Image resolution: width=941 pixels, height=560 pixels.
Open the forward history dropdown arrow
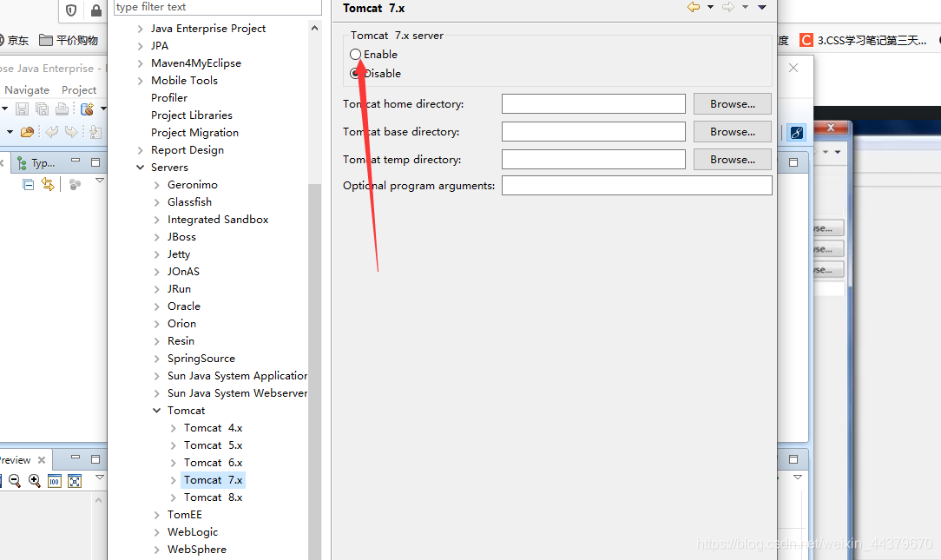pos(745,7)
